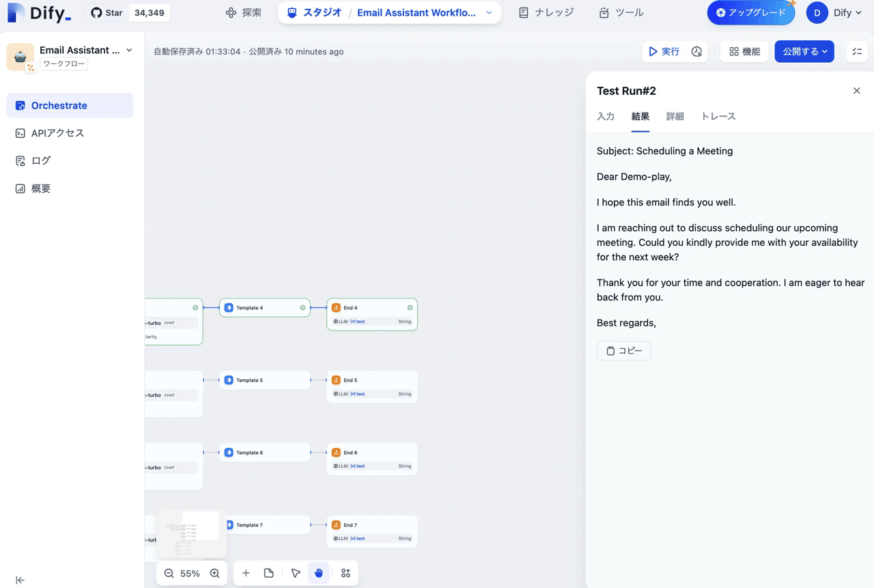Open the 55% zoom level menu

pyautogui.click(x=190, y=574)
